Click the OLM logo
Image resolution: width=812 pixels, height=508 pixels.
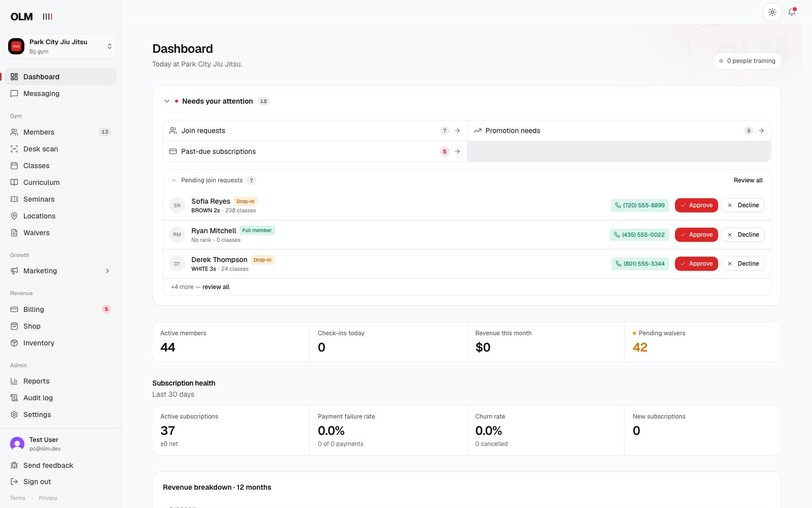pos(22,17)
